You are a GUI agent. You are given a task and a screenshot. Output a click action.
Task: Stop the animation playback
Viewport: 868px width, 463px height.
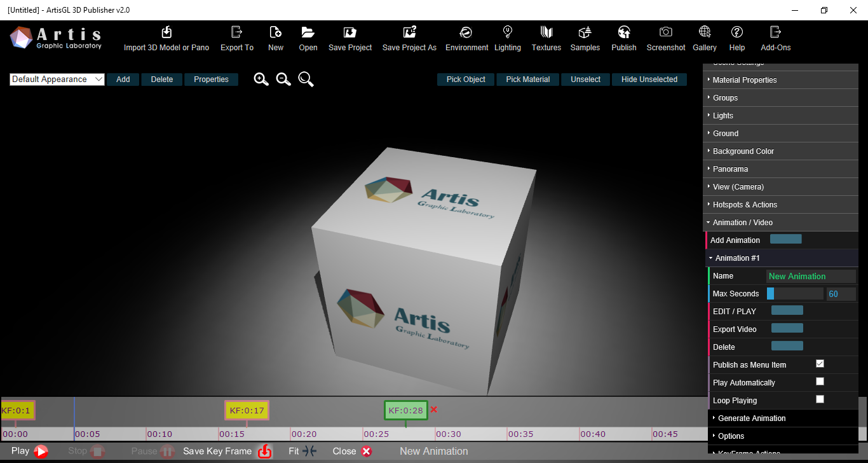[x=86, y=452]
